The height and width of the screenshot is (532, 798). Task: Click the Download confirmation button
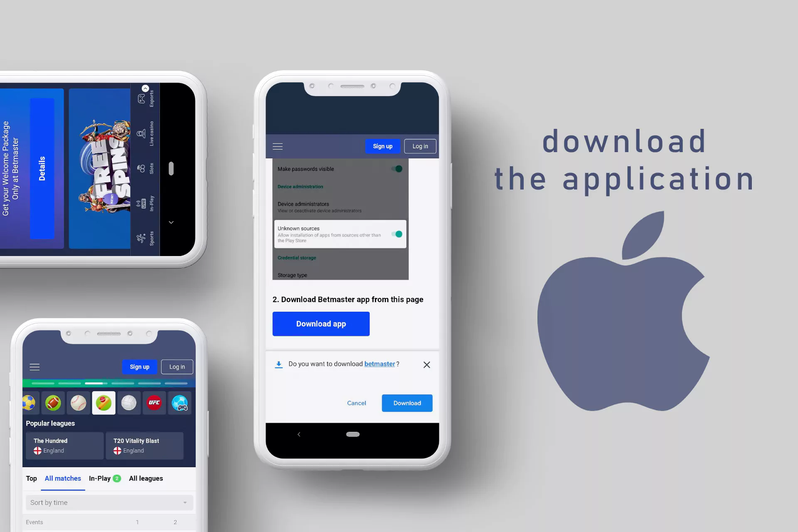coord(407,403)
